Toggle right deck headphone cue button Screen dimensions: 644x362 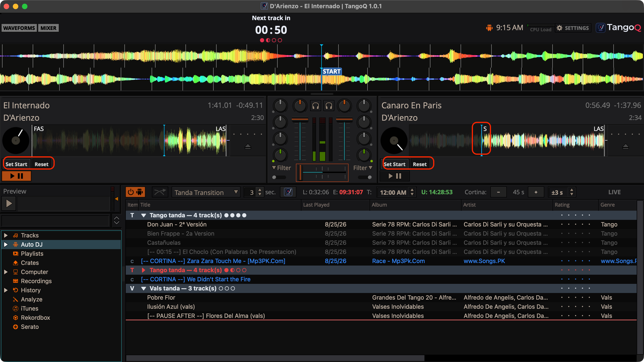[x=329, y=106]
